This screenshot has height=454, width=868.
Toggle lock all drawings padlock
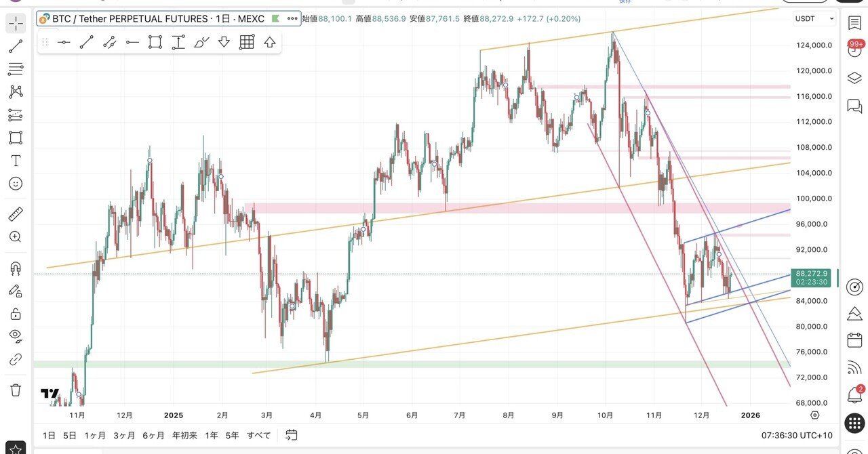click(x=16, y=314)
